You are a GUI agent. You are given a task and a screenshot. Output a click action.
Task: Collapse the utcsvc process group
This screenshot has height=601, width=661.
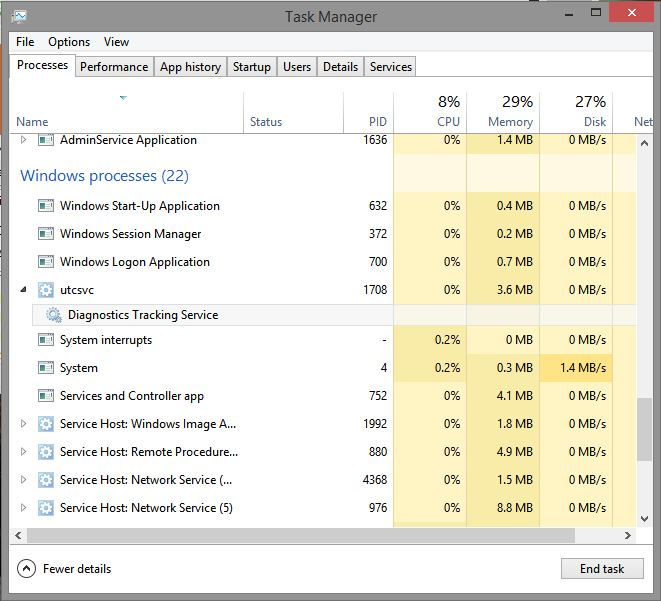pos(24,290)
